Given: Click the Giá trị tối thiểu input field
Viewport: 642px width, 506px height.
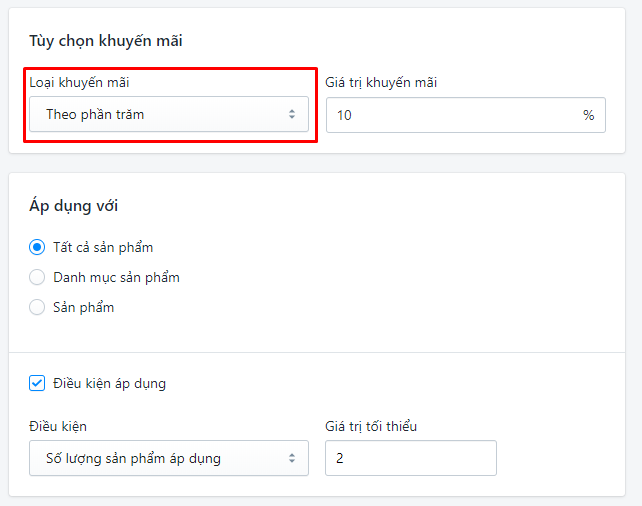Looking at the screenshot, I should pos(411,458).
